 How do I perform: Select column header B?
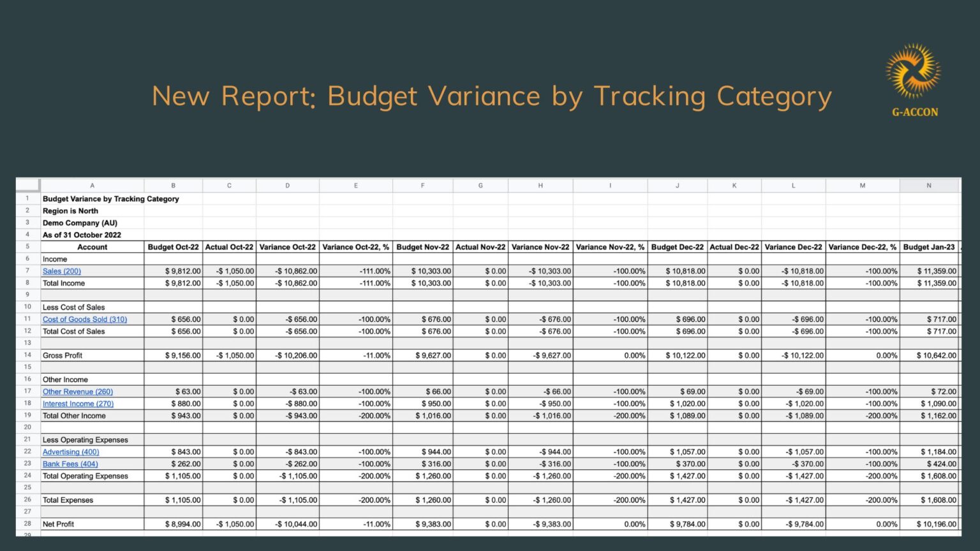(x=173, y=185)
